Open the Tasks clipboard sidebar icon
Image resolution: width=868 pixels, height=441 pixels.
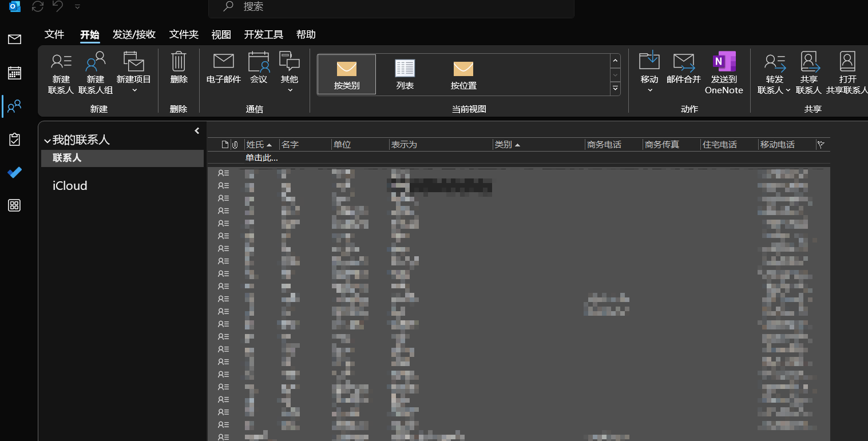coord(14,139)
